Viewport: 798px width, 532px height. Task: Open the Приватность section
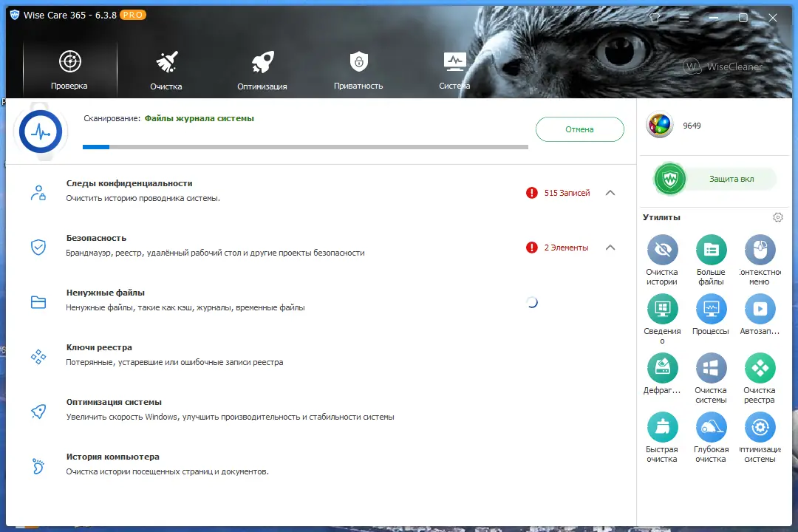pyautogui.click(x=358, y=69)
